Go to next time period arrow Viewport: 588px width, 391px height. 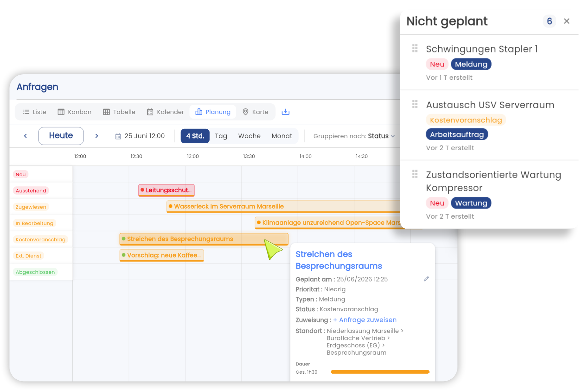tap(97, 136)
